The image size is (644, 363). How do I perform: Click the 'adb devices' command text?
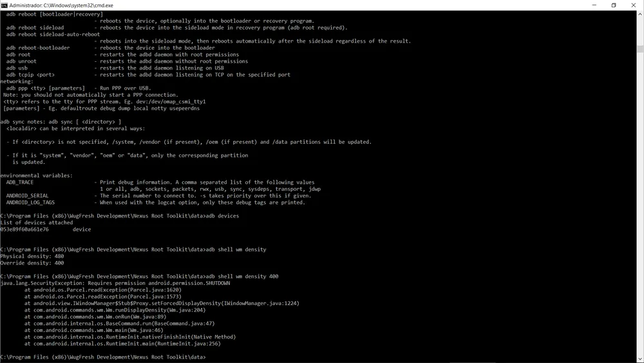pos(222,216)
